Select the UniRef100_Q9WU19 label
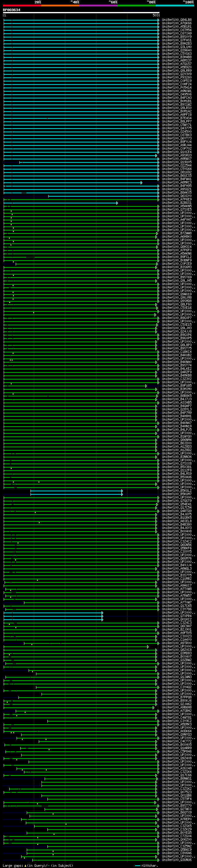This screenshot has height=868, width=197. 177,294
